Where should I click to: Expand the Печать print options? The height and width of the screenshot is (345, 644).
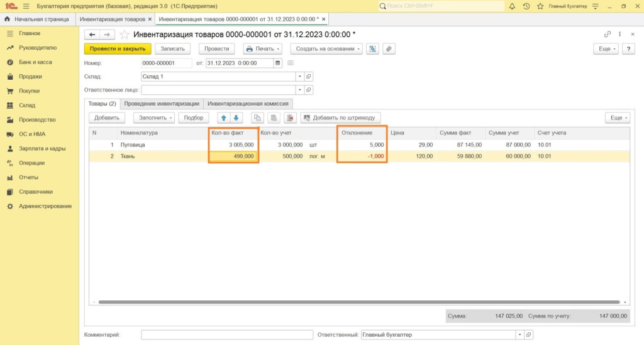pyautogui.click(x=262, y=48)
